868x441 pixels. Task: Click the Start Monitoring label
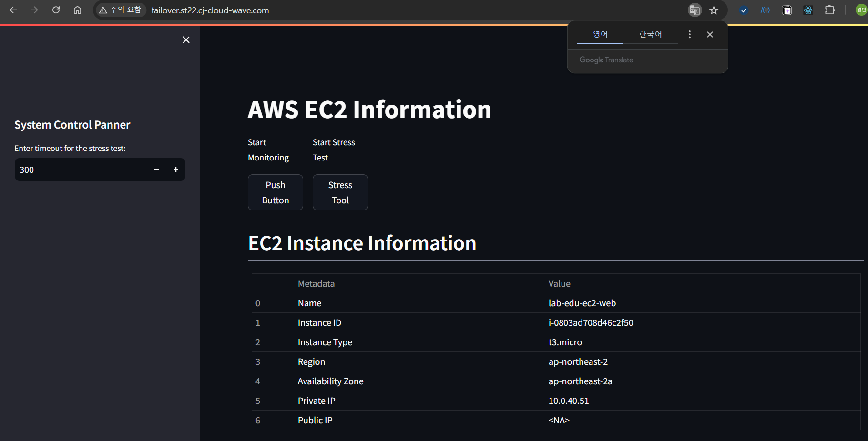coord(268,150)
